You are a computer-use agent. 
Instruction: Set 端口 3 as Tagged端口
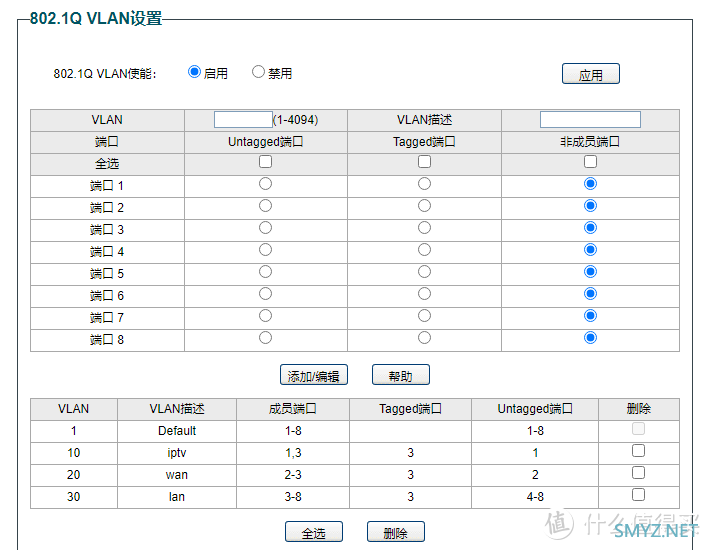[424, 228]
